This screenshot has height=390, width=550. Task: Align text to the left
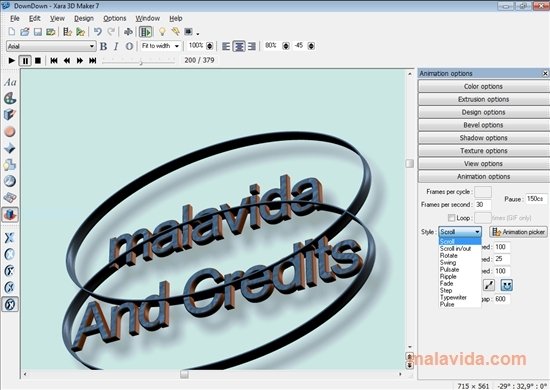226,46
